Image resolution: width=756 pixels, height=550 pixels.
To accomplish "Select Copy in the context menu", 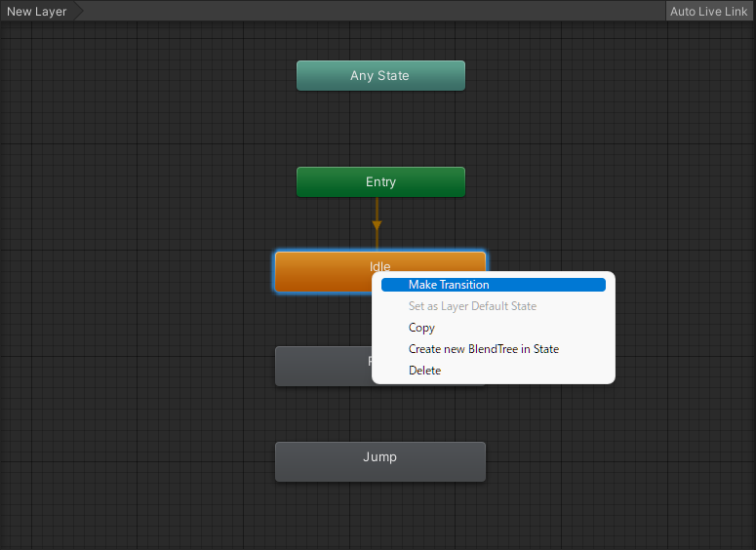I will pyautogui.click(x=494, y=328).
